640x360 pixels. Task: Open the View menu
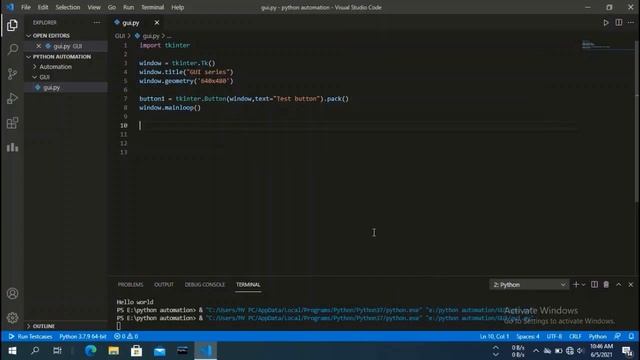[x=94, y=7]
